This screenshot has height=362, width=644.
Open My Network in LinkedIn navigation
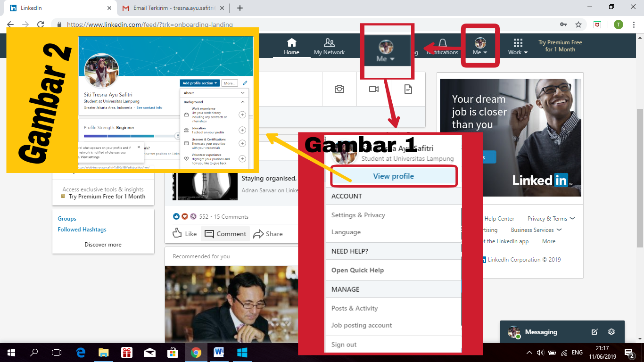[x=329, y=47]
